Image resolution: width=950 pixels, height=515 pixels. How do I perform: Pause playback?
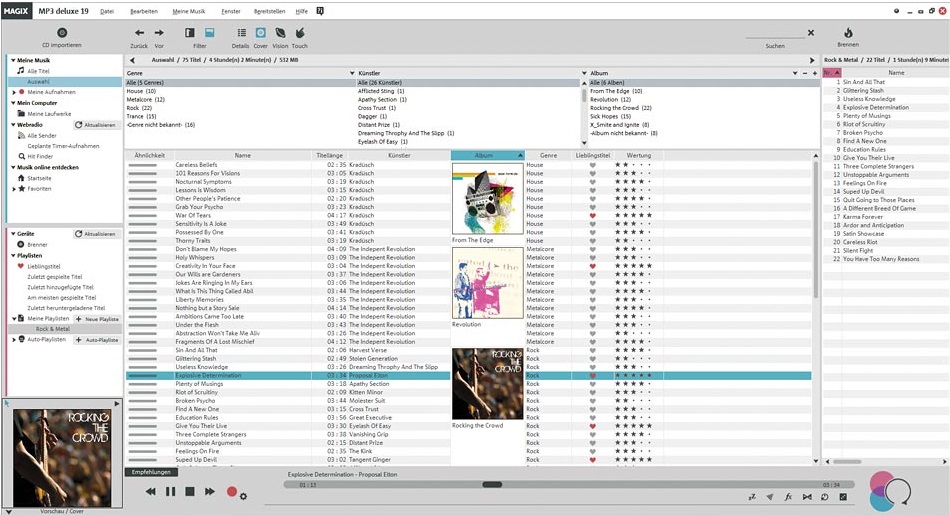pyautogui.click(x=170, y=491)
